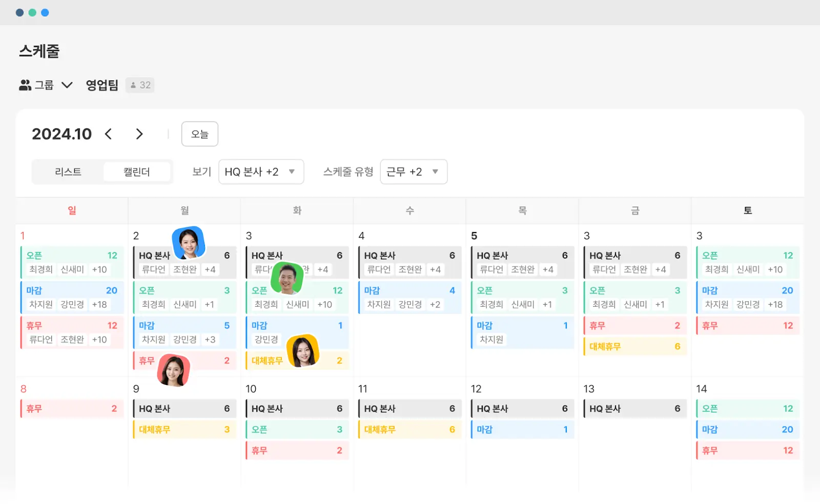
Task: Open Saturday first-week 오픈 shift with 12
Action: [748, 262]
